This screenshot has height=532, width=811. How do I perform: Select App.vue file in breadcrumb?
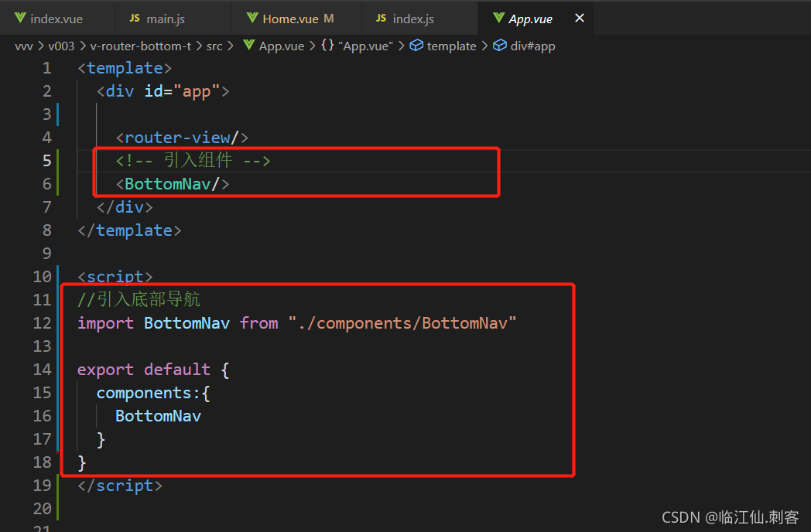coord(282,46)
